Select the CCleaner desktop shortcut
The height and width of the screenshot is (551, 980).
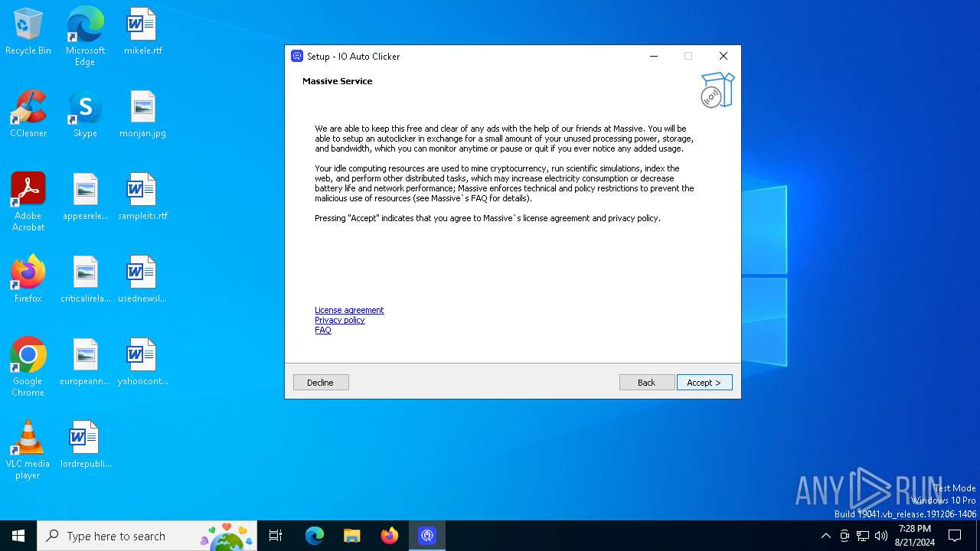tap(28, 115)
